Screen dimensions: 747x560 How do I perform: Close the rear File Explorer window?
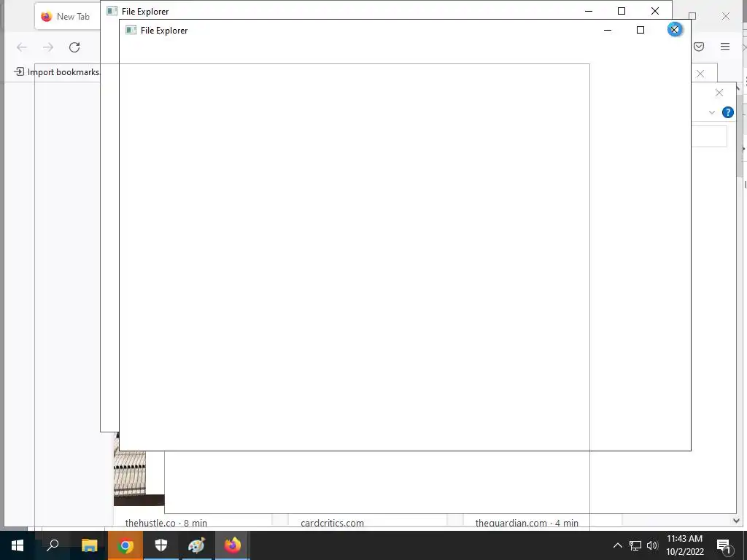(655, 11)
